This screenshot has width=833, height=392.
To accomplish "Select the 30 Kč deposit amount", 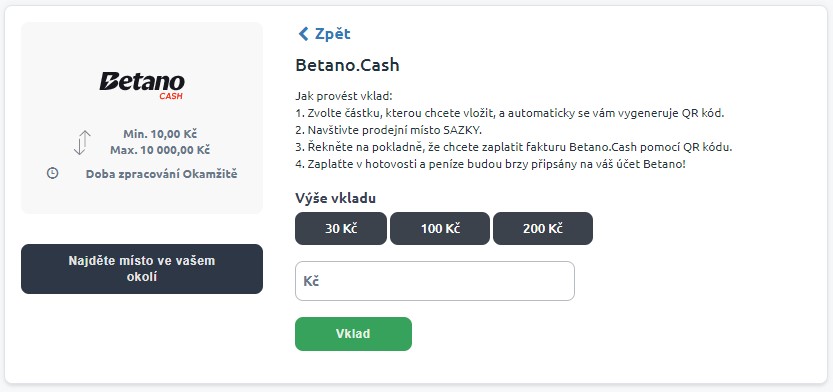I will [x=341, y=228].
